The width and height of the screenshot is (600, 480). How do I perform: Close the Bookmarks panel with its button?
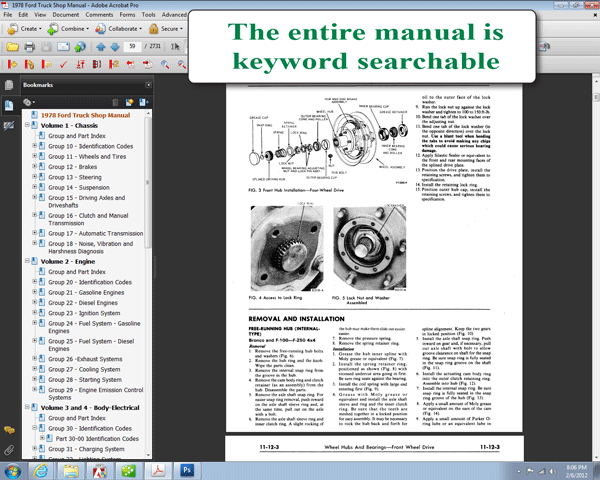click(x=148, y=85)
